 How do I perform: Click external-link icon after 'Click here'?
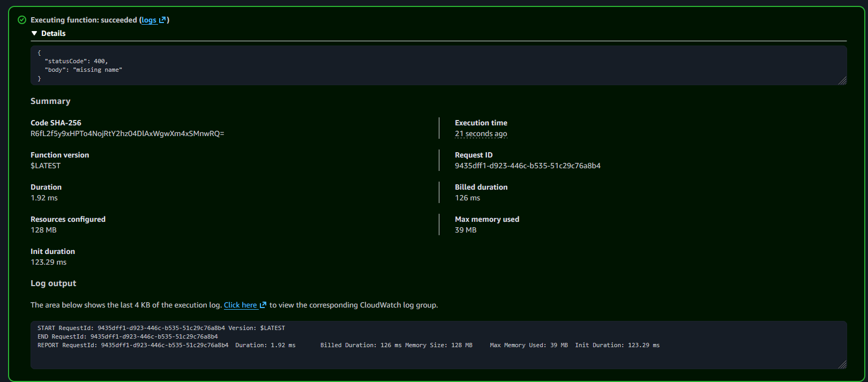(x=263, y=305)
